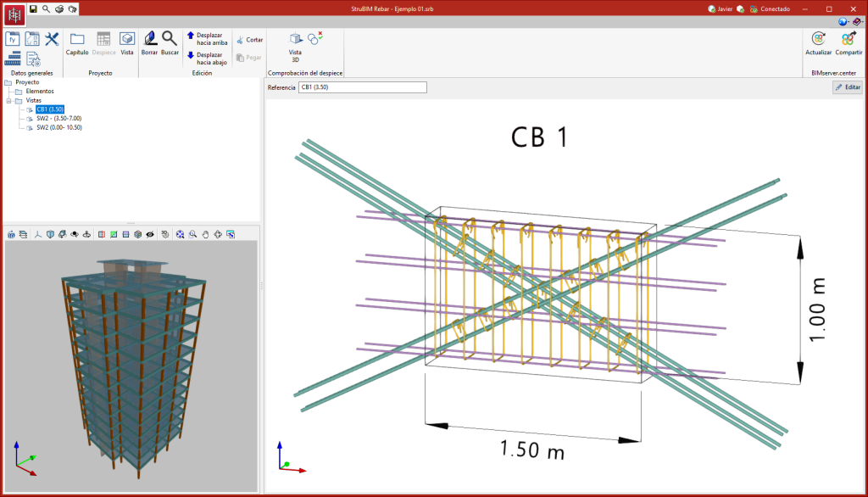Click the box status icon next to Javier
Image resolution: width=868 pixels, height=497 pixels.
(x=740, y=8)
